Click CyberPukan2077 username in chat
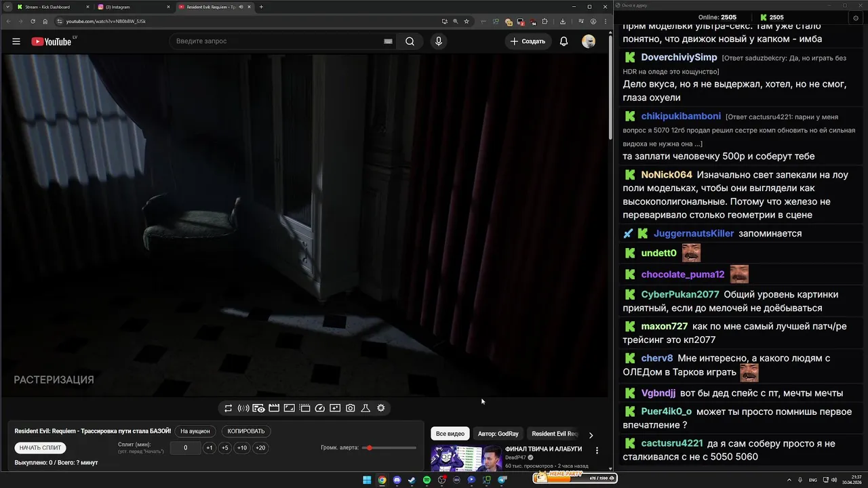 (680, 294)
